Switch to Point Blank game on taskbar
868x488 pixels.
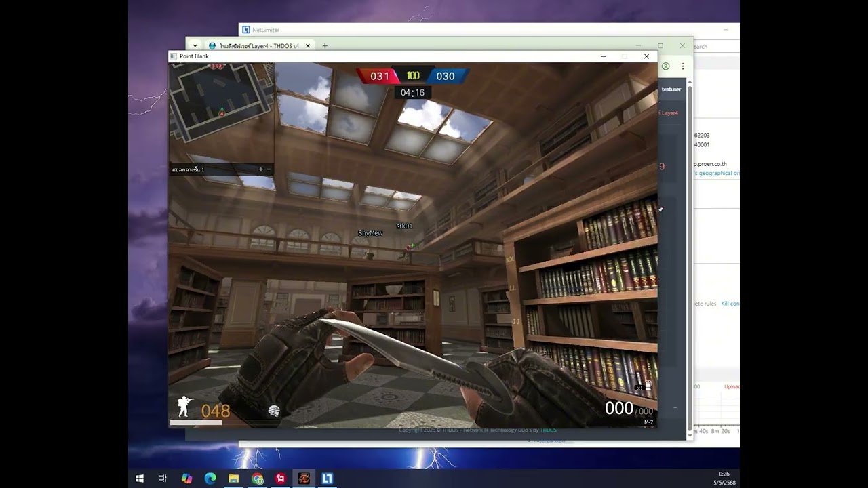304,478
